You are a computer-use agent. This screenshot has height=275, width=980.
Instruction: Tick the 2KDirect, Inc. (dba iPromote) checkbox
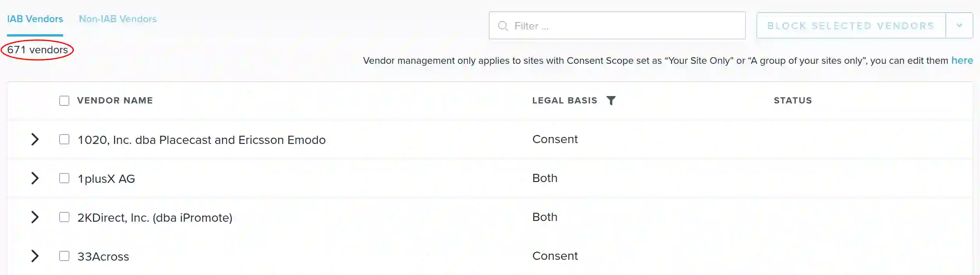(64, 217)
